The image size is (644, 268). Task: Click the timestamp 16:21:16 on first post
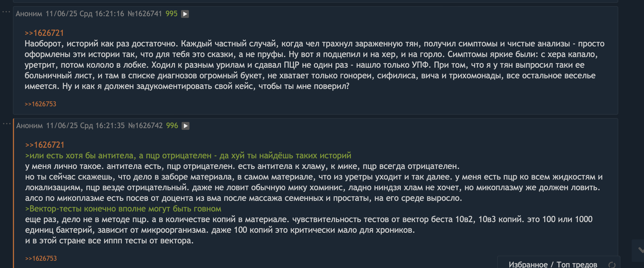coord(110,14)
